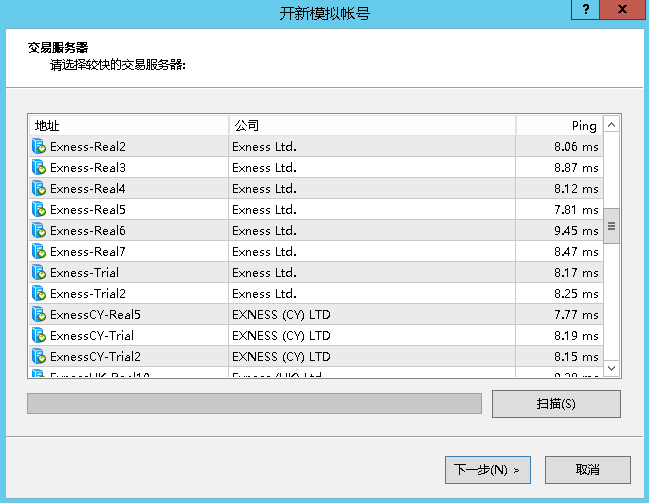
Task: Click the server list scrollbar thumb
Action: (x=611, y=226)
